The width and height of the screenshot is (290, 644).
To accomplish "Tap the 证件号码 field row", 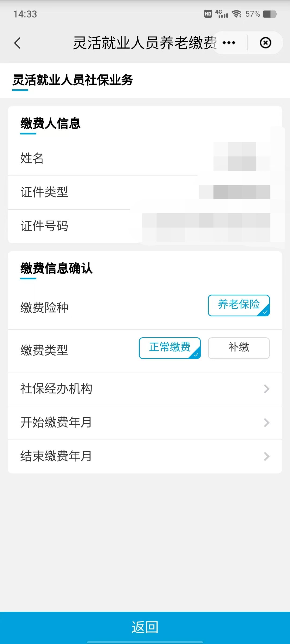I will pos(145,226).
